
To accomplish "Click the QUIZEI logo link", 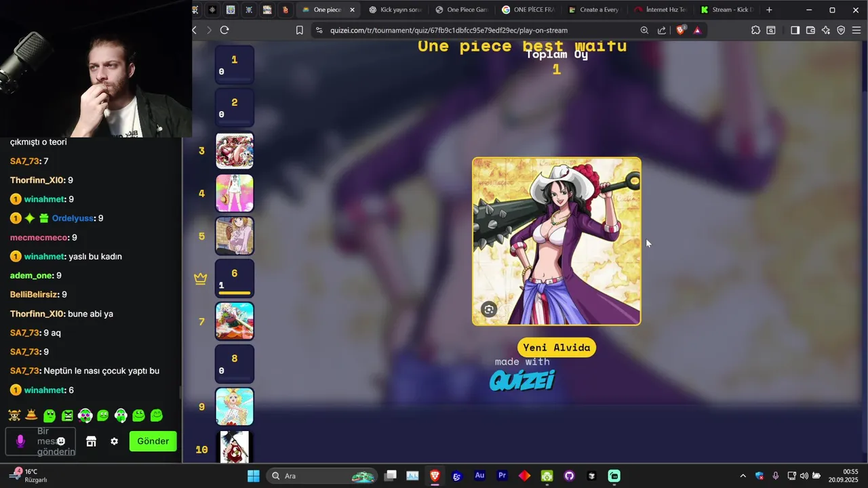I will click(522, 380).
